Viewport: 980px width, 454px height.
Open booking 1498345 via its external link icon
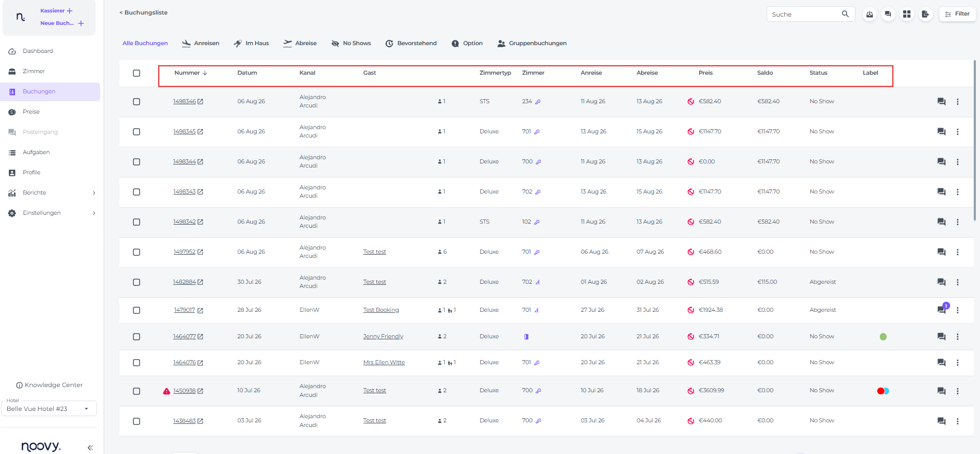200,132
